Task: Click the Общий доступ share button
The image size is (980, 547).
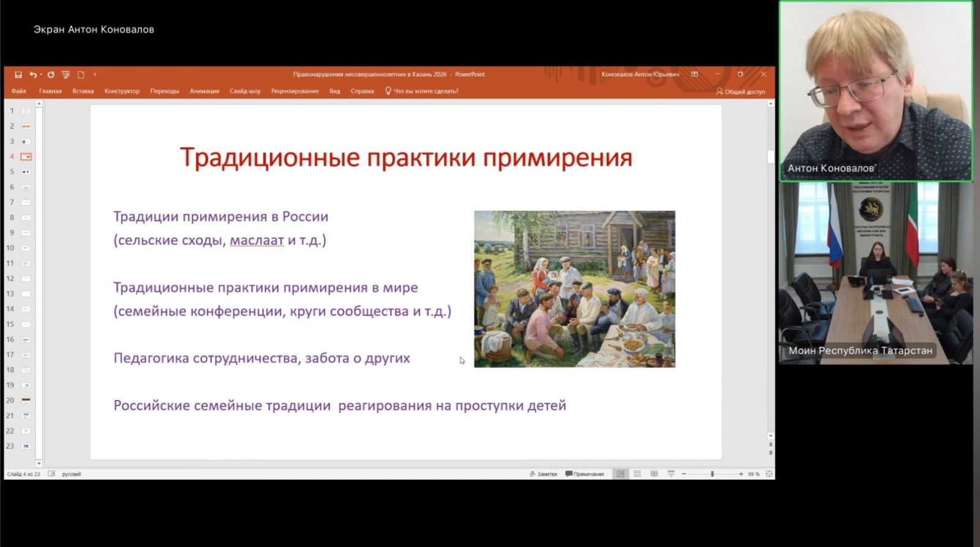Action: (x=741, y=91)
